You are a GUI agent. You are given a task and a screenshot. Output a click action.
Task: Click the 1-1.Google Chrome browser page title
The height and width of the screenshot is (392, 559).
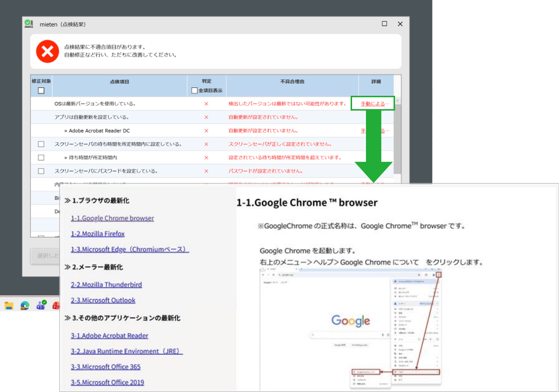point(307,202)
